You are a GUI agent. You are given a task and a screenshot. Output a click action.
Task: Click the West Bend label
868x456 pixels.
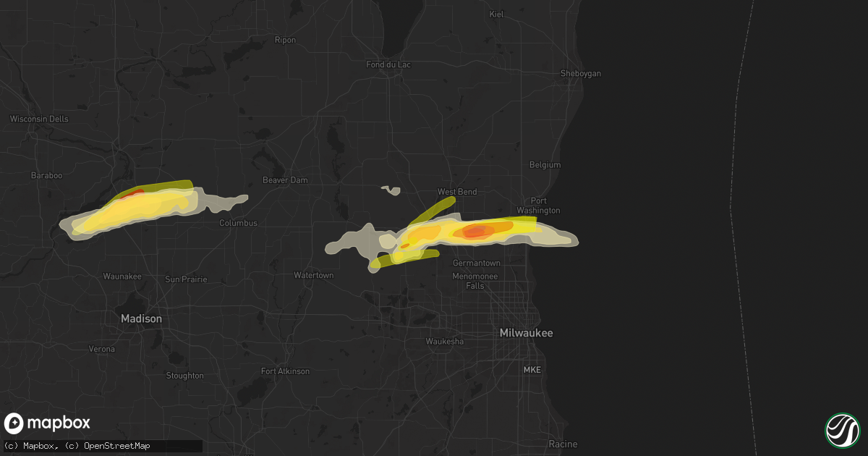click(x=457, y=192)
